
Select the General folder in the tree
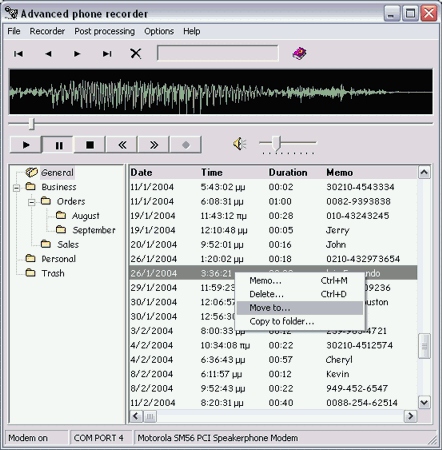(x=57, y=173)
